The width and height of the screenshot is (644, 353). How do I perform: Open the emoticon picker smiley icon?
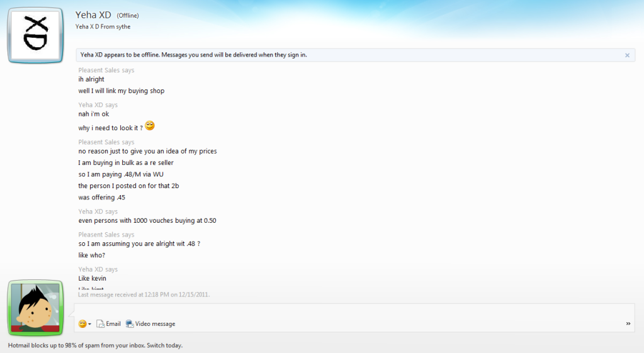click(x=82, y=324)
